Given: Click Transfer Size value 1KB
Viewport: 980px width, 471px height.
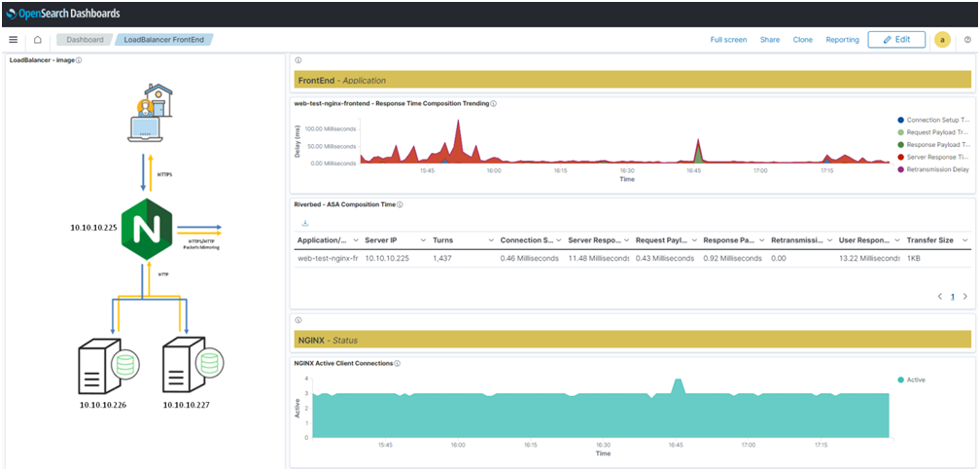Looking at the screenshot, I should click(914, 258).
